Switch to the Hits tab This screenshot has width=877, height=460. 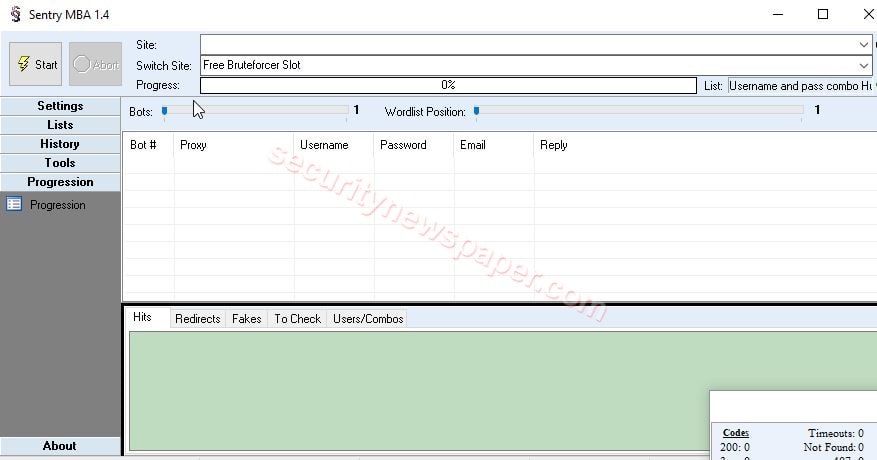click(142, 317)
